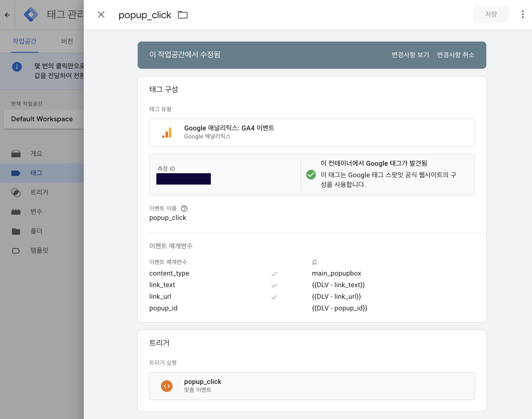Click the popup_click tag name field
532x419 pixels.
click(145, 15)
